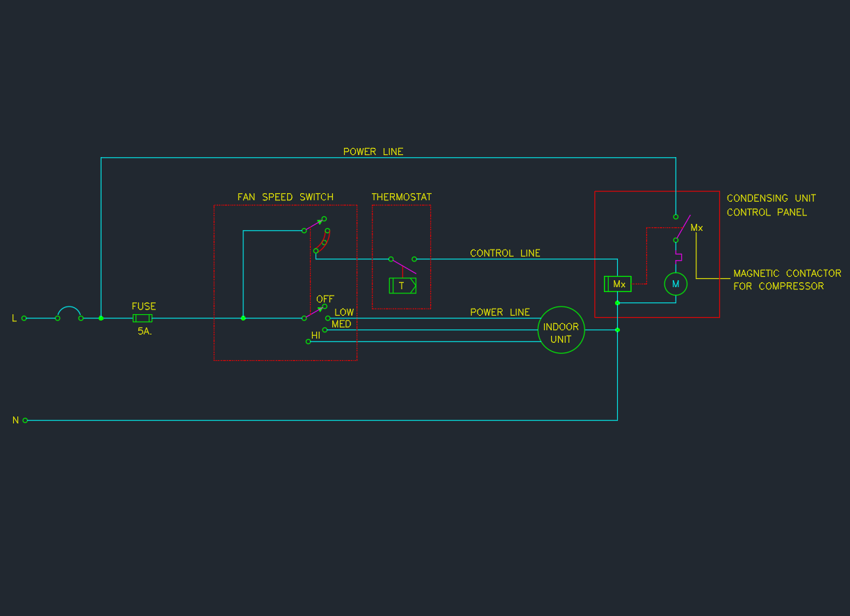Screen dimensions: 850x616
Task: Select the LOW speed label
Action: pyautogui.click(x=344, y=312)
